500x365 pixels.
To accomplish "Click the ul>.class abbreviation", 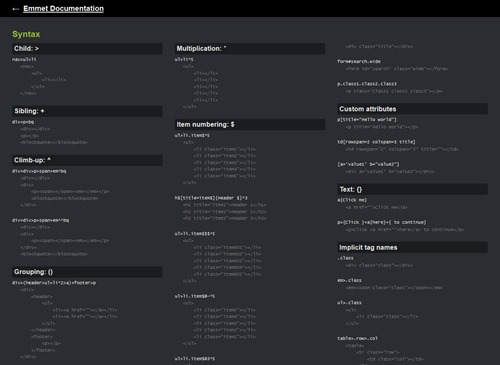I will point(349,303).
